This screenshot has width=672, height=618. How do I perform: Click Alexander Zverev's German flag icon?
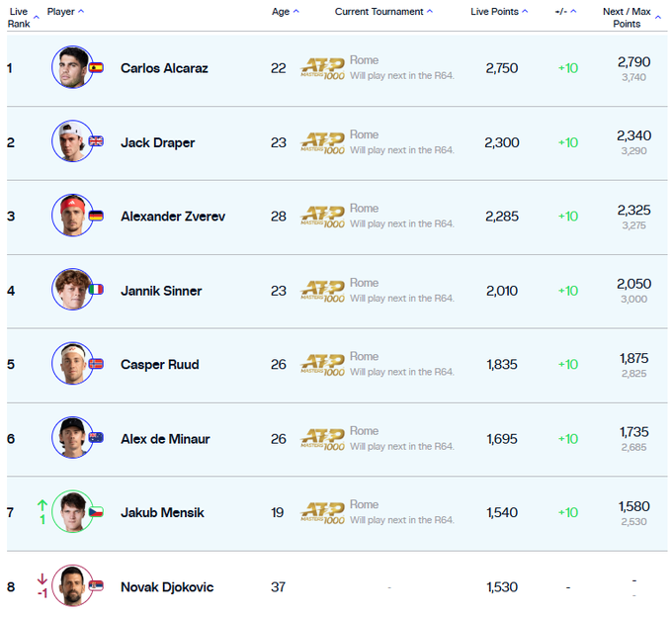click(96, 216)
